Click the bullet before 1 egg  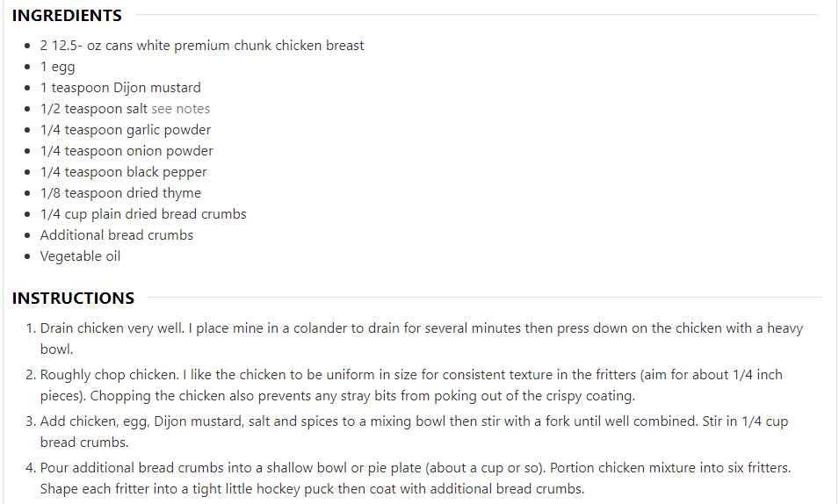click(27, 67)
